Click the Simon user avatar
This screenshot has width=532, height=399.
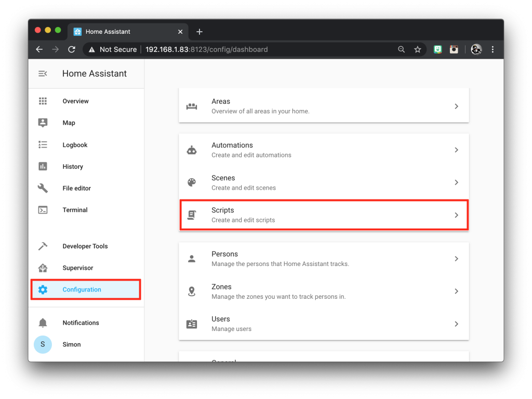click(43, 344)
